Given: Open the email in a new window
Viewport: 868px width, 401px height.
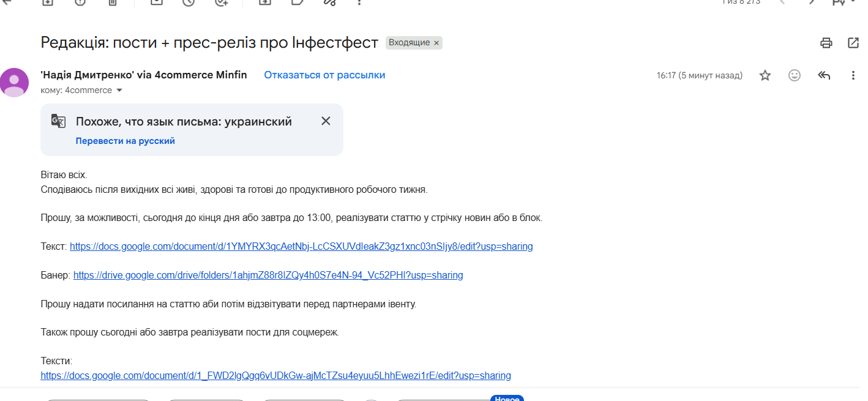Looking at the screenshot, I should pyautogui.click(x=853, y=43).
